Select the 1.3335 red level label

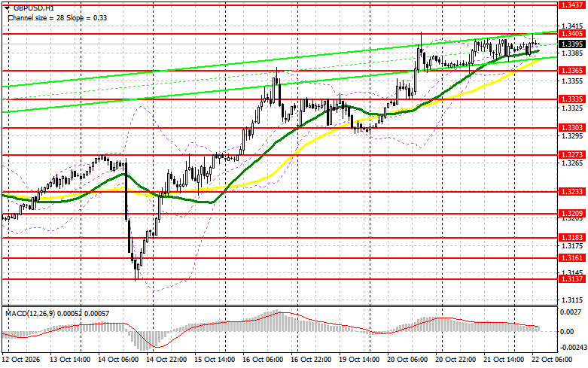point(571,99)
